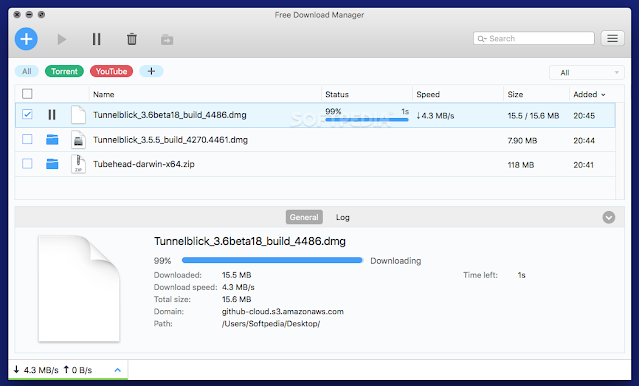
Task: Add a new tag with plus pill
Action: (x=151, y=71)
